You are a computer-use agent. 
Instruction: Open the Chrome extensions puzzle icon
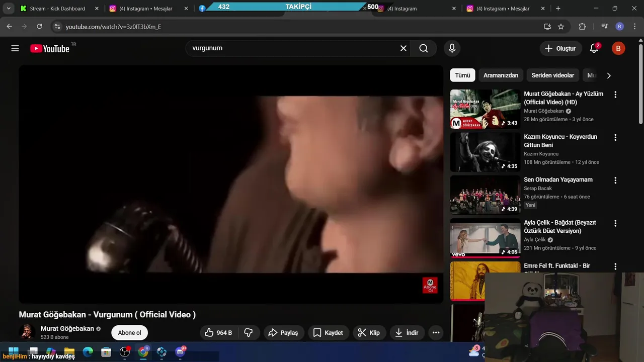coord(583,27)
